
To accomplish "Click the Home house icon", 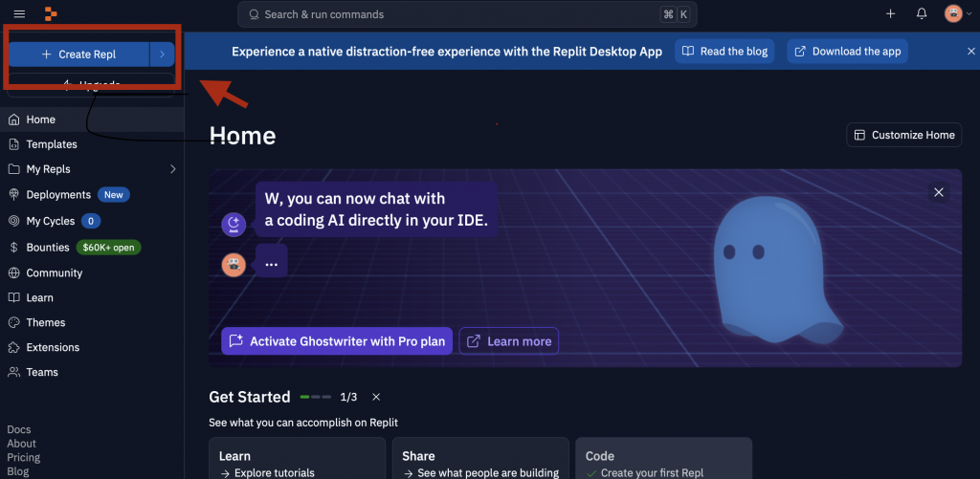I will pyautogui.click(x=13, y=120).
